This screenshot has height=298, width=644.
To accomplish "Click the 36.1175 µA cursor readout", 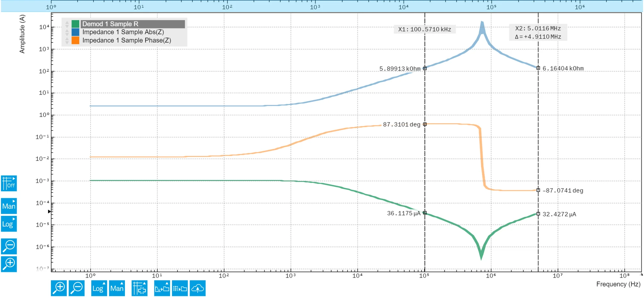I will click(404, 213).
